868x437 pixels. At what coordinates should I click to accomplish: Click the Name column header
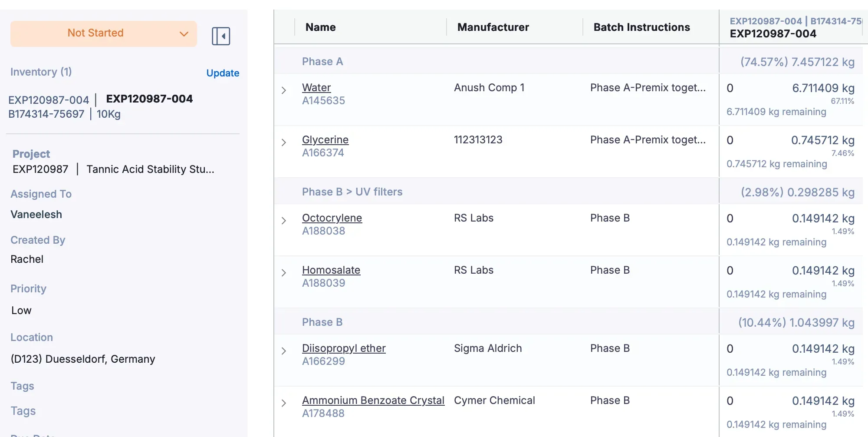click(x=320, y=27)
